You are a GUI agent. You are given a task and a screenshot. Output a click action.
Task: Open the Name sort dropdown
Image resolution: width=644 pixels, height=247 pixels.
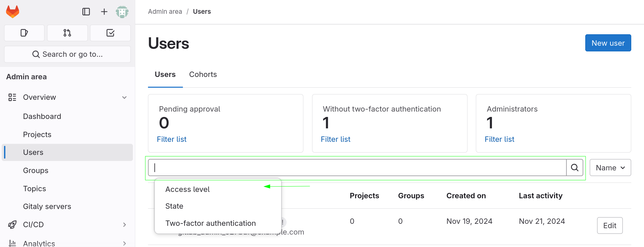pyautogui.click(x=610, y=168)
